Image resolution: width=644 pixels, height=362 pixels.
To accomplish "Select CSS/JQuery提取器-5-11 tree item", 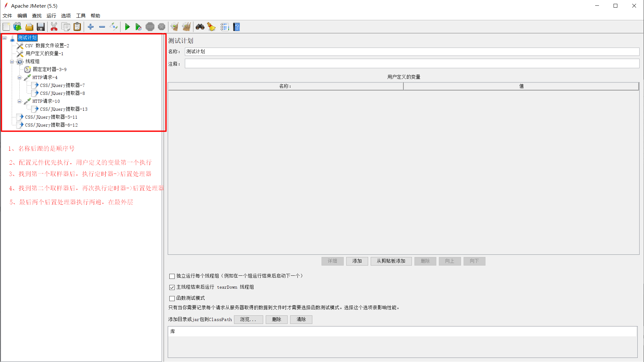I will coord(51,117).
